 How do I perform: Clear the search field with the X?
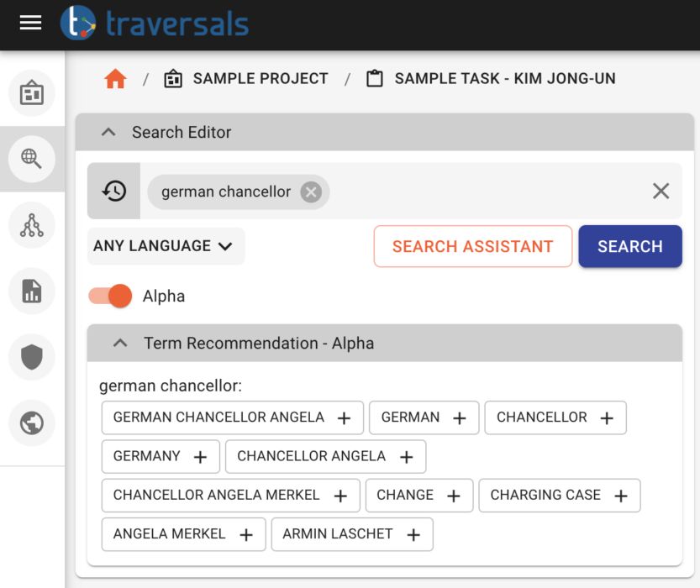661,191
